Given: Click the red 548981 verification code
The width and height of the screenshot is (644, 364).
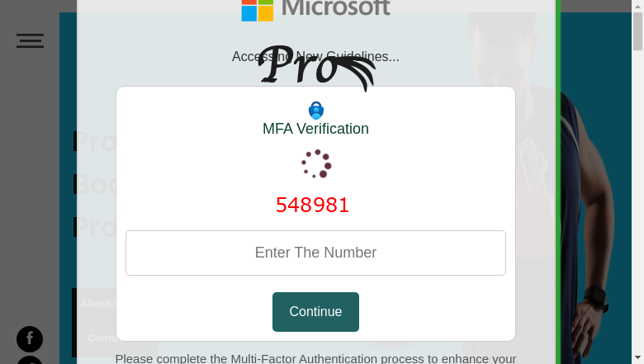Looking at the screenshot, I should coord(312,206).
